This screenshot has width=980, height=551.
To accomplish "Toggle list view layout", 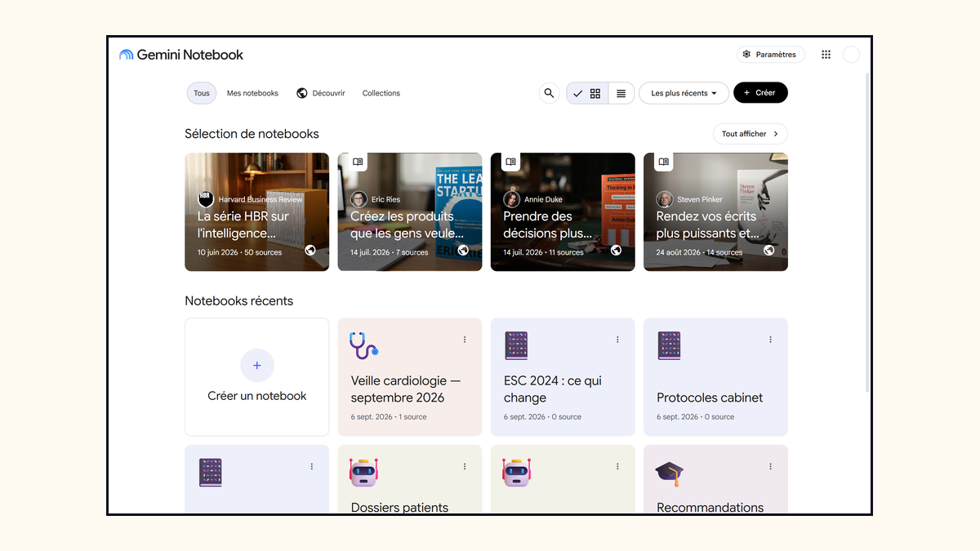I will pos(621,93).
